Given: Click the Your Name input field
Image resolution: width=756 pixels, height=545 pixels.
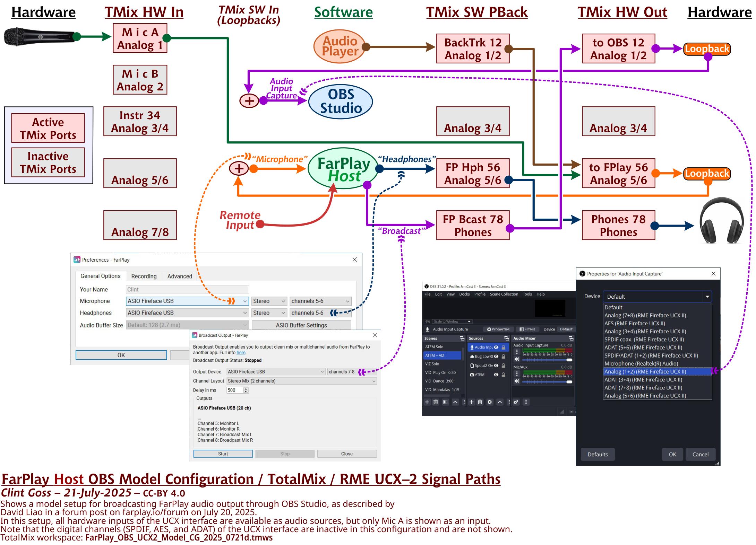Looking at the screenshot, I should click(187, 290).
